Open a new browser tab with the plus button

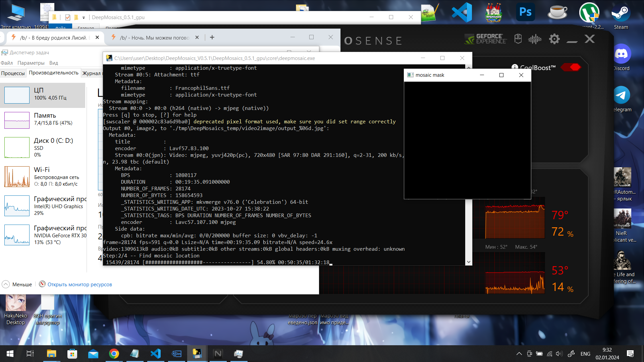(212, 37)
